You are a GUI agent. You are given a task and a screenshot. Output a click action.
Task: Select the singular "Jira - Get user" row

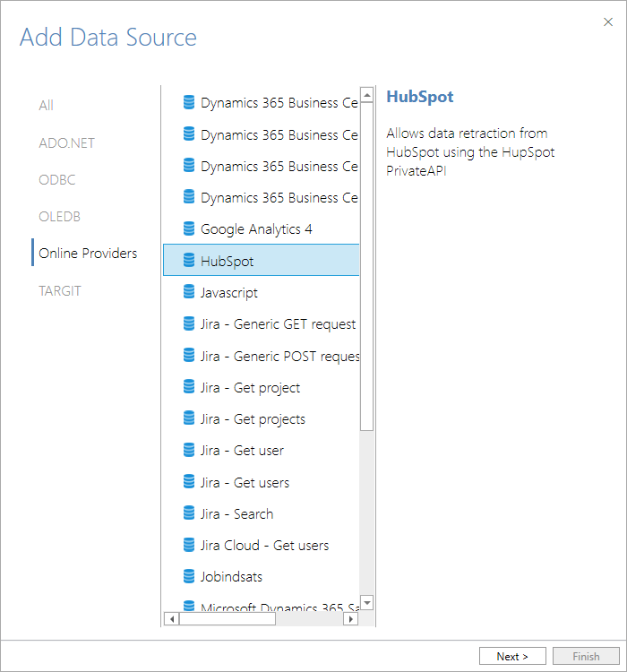coord(261,451)
